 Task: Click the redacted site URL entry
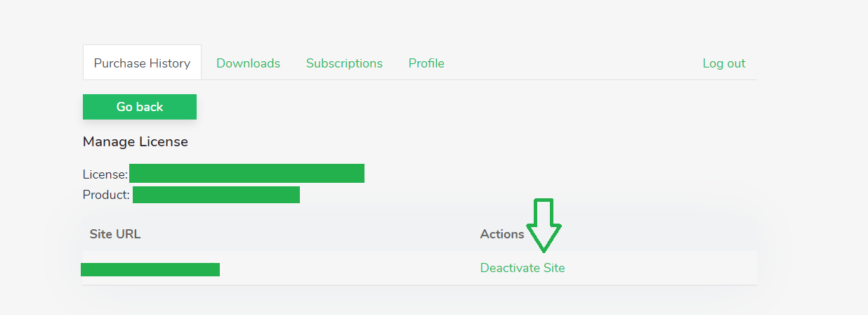150,269
